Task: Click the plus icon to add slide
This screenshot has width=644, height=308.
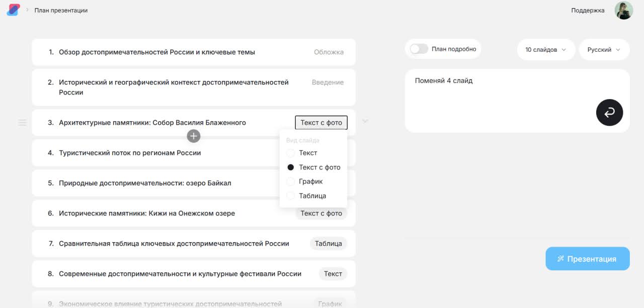Action: point(194,136)
